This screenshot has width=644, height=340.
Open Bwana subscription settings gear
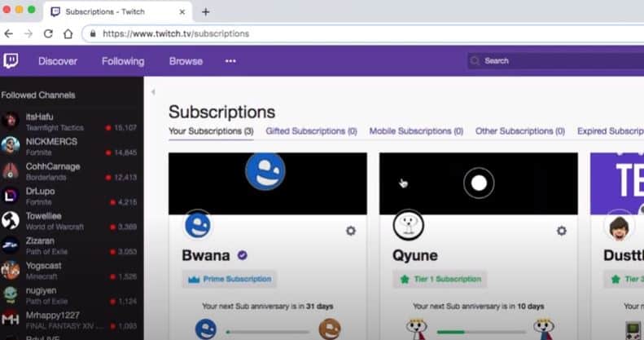tap(351, 231)
